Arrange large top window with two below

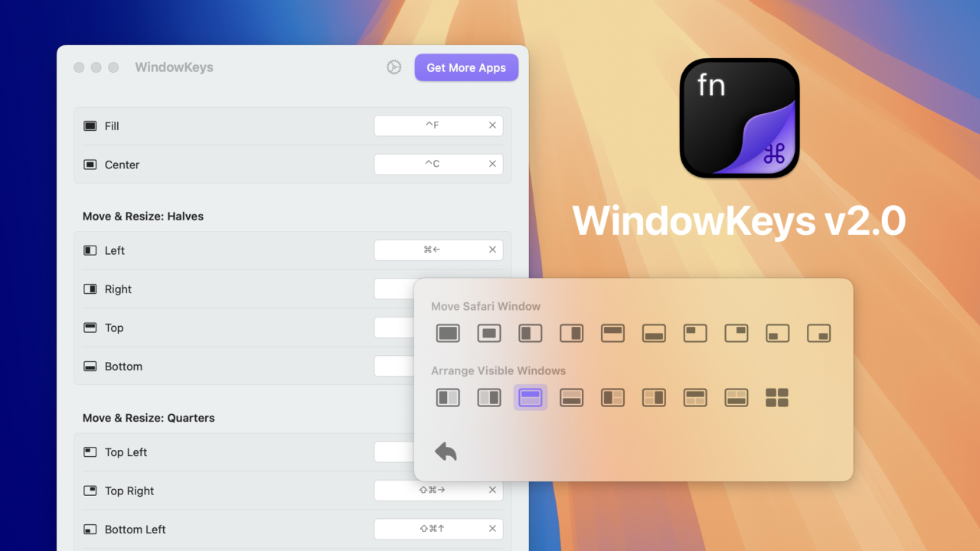pos(695,397)
